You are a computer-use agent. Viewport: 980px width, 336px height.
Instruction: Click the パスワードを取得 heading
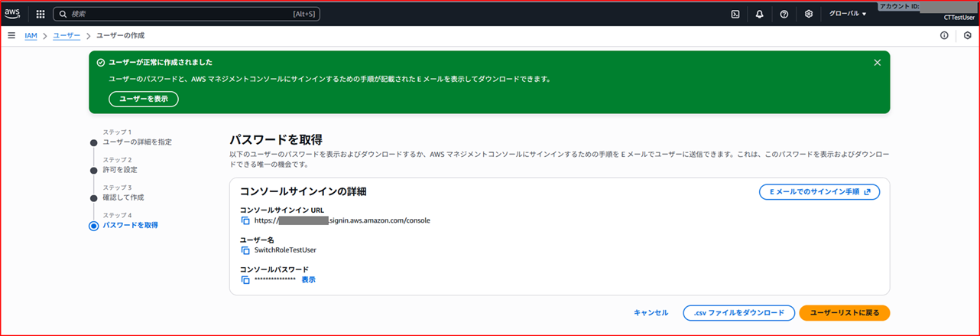tap(276, 140)
